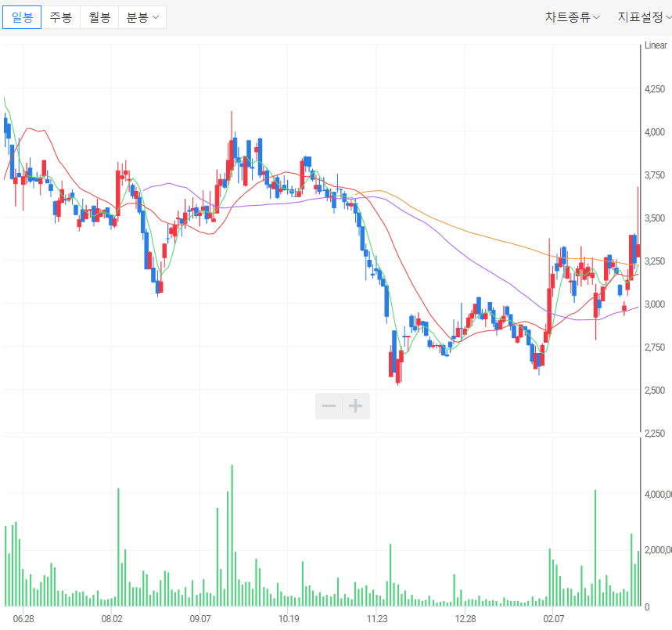
Task: Click the 09.07 date axis label
Action: coord(200,618)
